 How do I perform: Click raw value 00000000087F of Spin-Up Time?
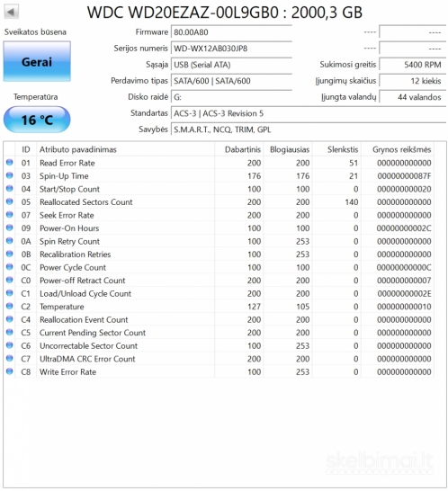coord(404,176)
